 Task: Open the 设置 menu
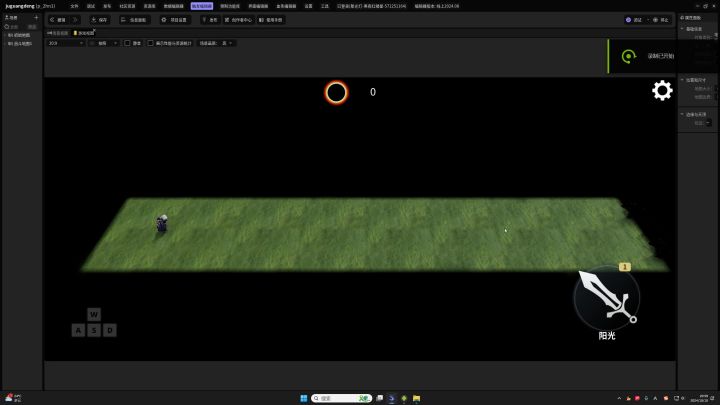click(x=309, y=6)
